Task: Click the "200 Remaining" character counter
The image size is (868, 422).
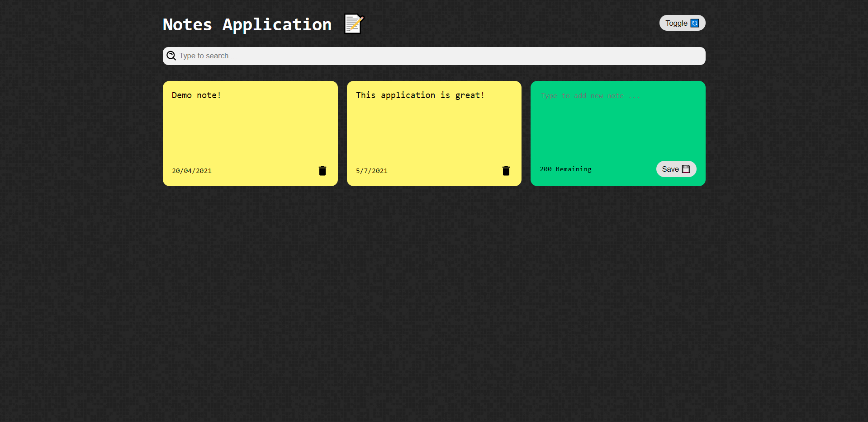Action: point(565,169)
